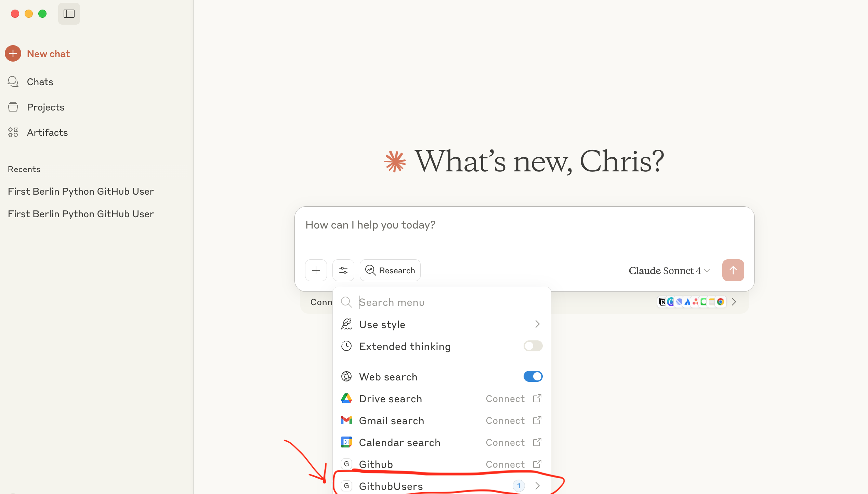The image size is (868, 494).
Task: Click the Google Calendar icon
Action: click(x=346, y=442)
